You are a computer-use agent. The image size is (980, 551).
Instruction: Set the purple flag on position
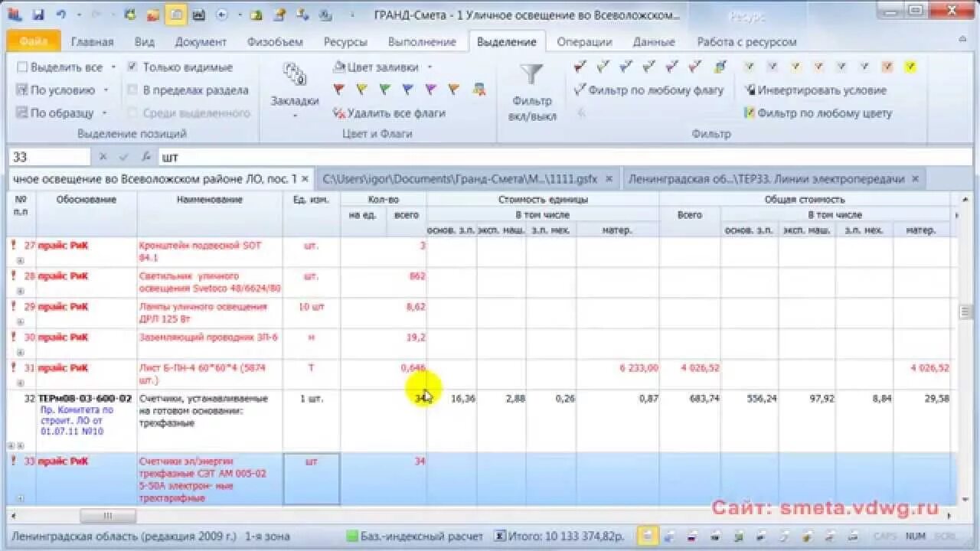coord(430,90)
